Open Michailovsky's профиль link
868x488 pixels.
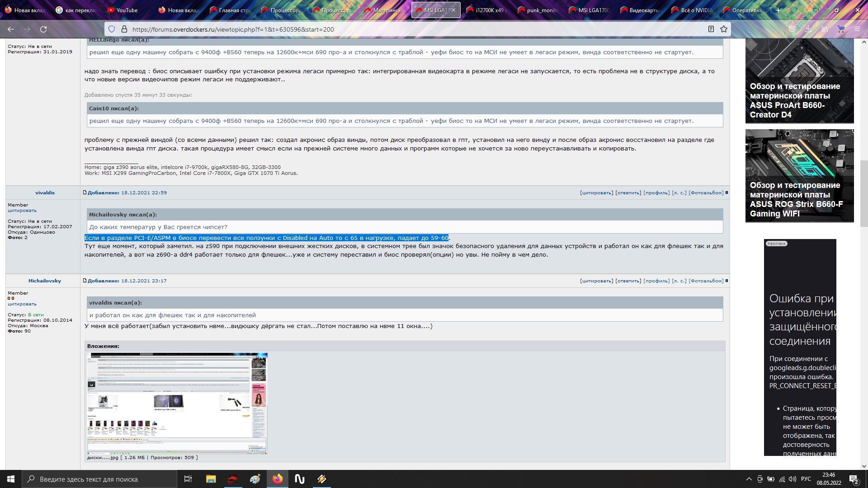[656, 281]
